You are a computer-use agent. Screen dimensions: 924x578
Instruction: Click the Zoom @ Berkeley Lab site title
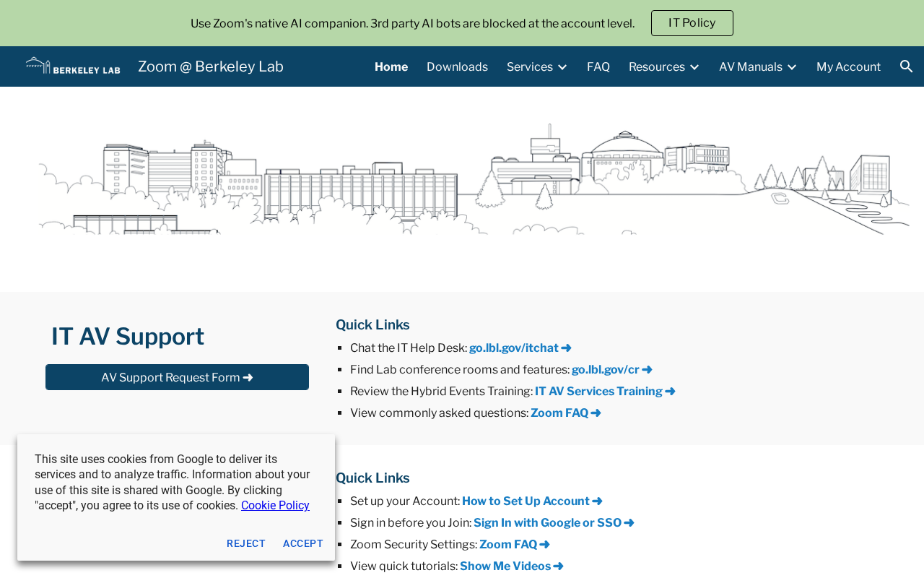pos(211,66)
